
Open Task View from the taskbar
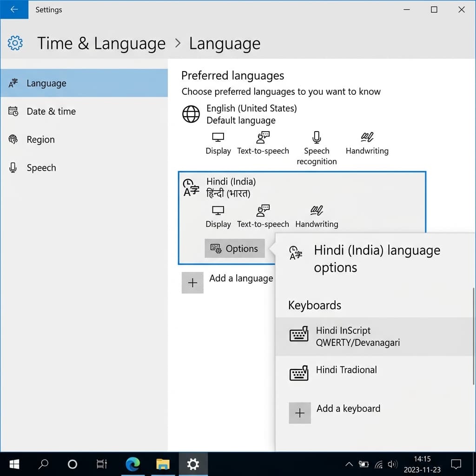(x=102, y=464)
